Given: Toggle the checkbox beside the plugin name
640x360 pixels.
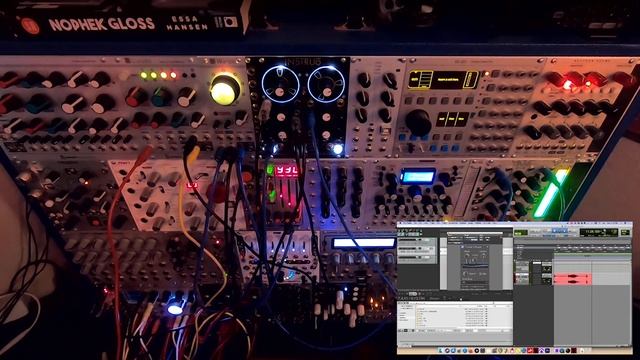Looking at the screenshot, I should 462,247.
